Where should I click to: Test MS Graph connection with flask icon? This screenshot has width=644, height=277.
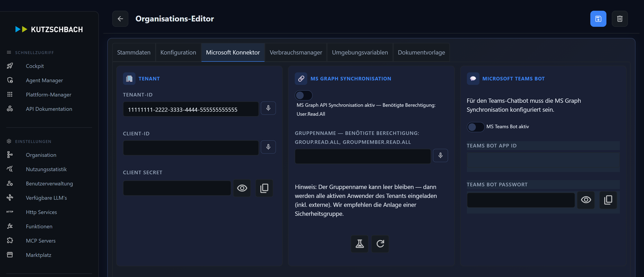(x=360, y=244)
